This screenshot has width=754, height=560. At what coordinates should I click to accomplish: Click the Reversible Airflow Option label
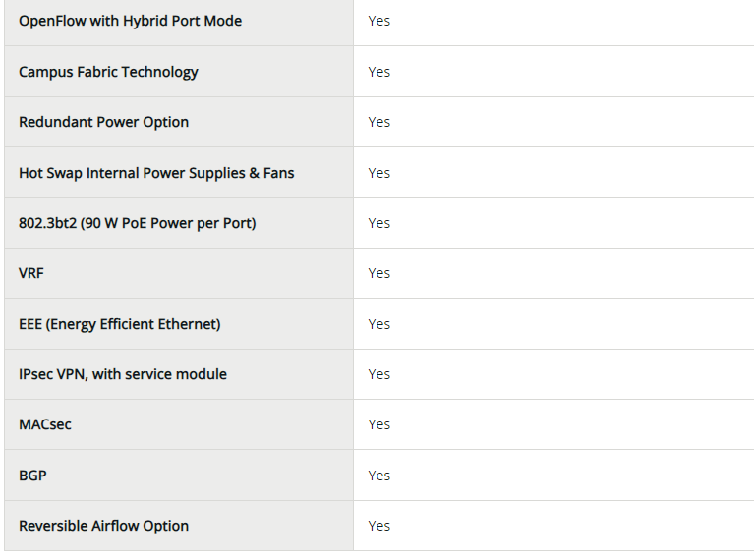tap(103, 526)
